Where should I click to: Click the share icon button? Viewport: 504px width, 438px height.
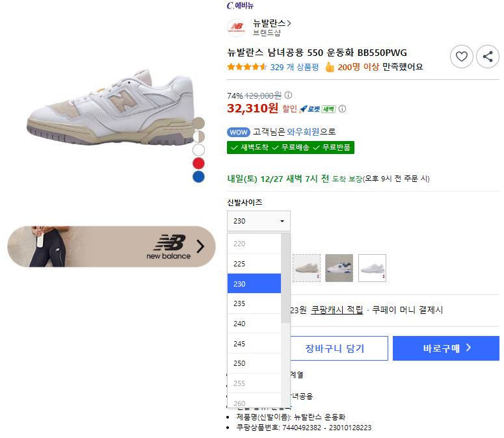488,57
